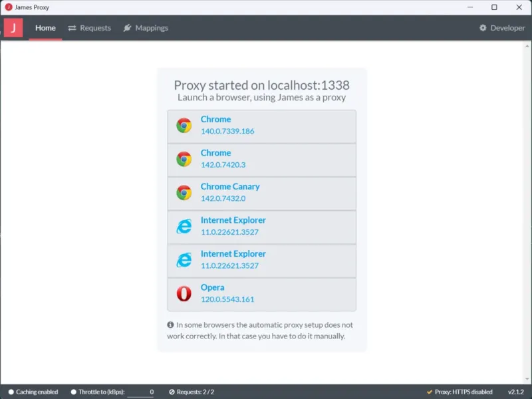Close the James Proxy window

[519, 7]
